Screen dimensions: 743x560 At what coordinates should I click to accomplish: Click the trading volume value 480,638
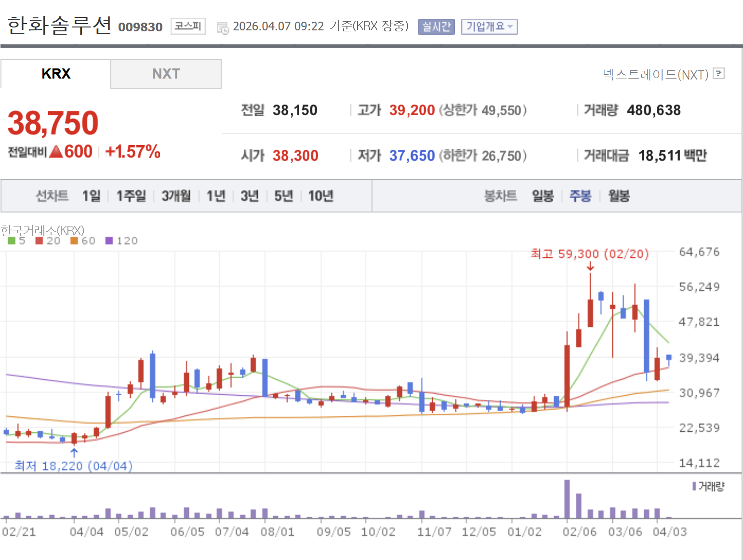point(654,110)
